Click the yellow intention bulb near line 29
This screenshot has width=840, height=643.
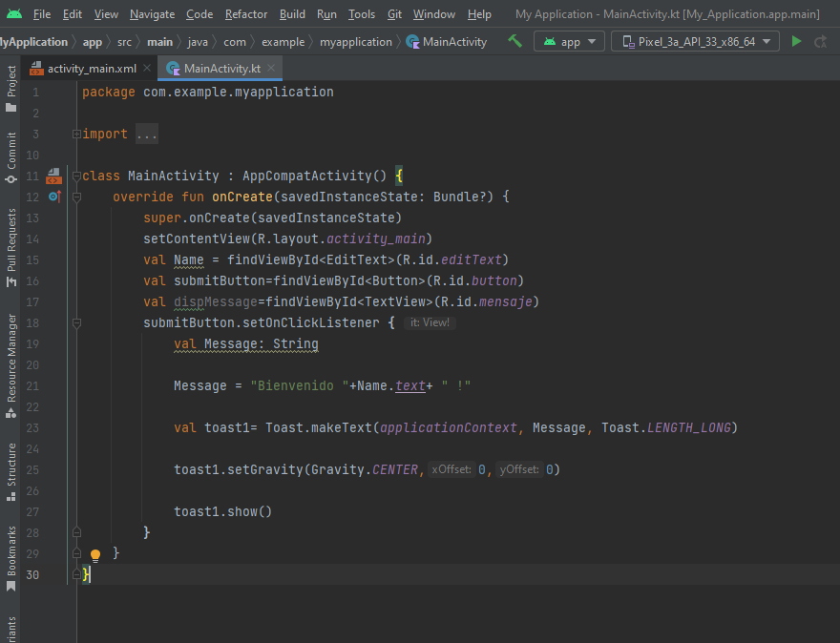click(94, 554)
